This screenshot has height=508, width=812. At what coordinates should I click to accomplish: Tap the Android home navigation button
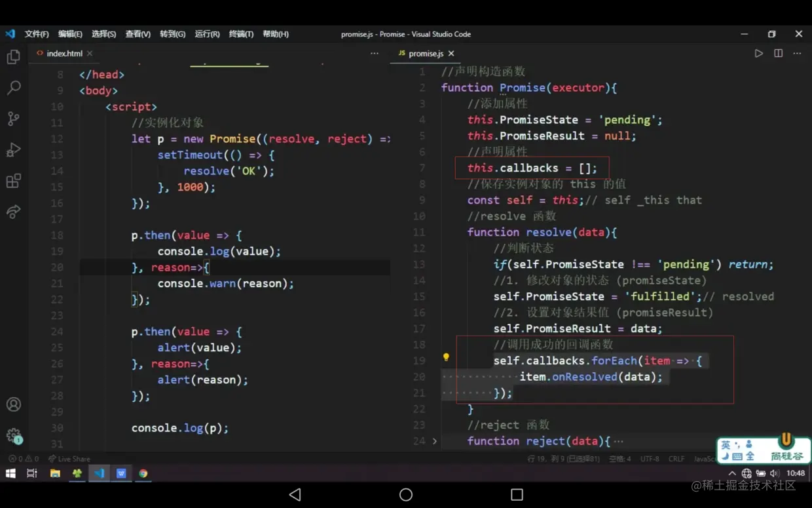(406, 494)
